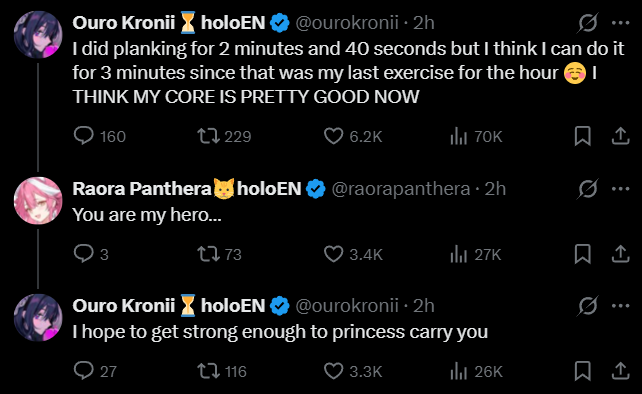
Task: Share Raora's 'You are my hero' reply
Action: 620,254
